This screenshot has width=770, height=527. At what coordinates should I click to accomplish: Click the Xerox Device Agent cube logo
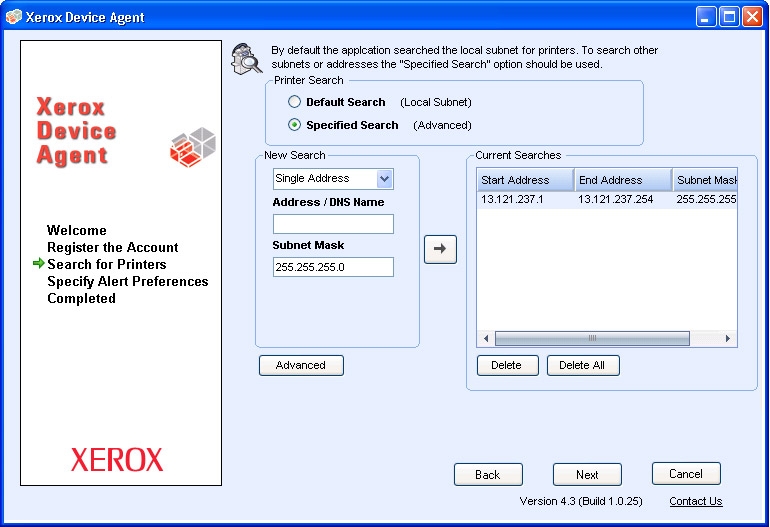(x=193, y=147)
